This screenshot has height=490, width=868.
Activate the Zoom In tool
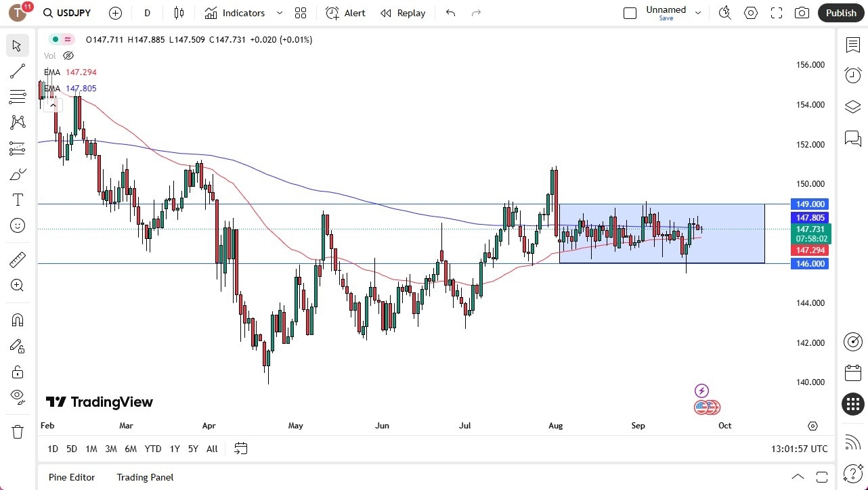17,285
